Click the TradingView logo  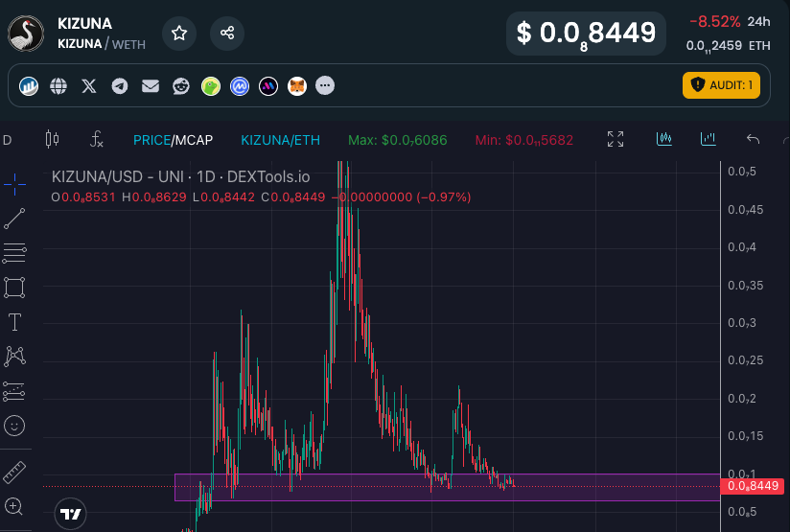point(71,514)
